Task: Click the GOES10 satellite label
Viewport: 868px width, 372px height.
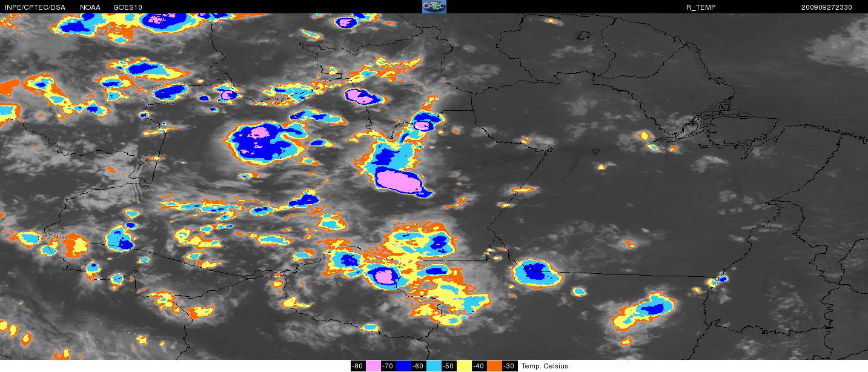Action: coord(128,7)
